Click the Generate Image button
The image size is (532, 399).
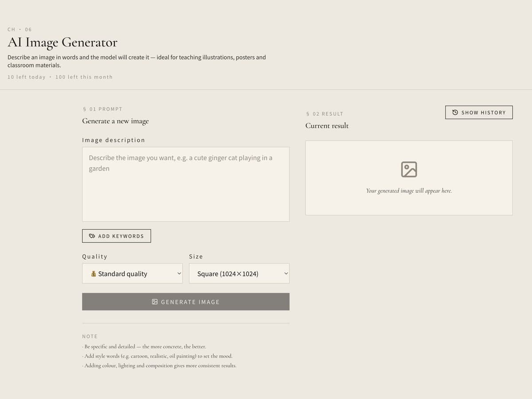coord(186,302)
